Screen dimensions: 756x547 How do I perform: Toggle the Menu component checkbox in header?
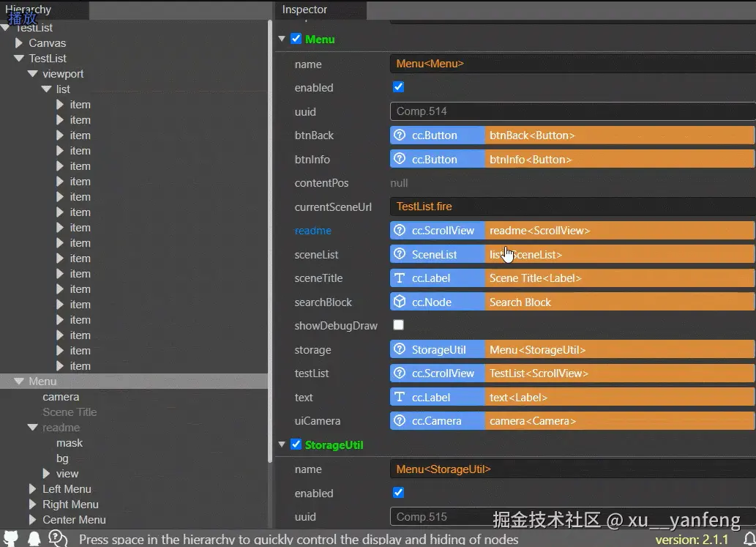pos(296,39)
